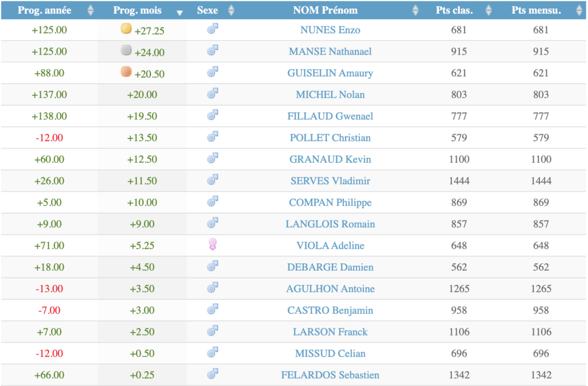
Task: Click male gender icon in SERVES Vladimir row
Action: point(212,180)
